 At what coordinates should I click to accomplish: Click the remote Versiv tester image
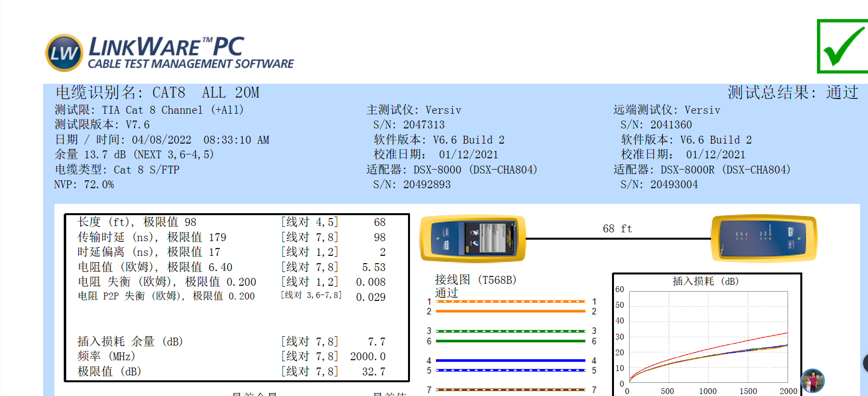pyautogui.click(x=764, y=239)
